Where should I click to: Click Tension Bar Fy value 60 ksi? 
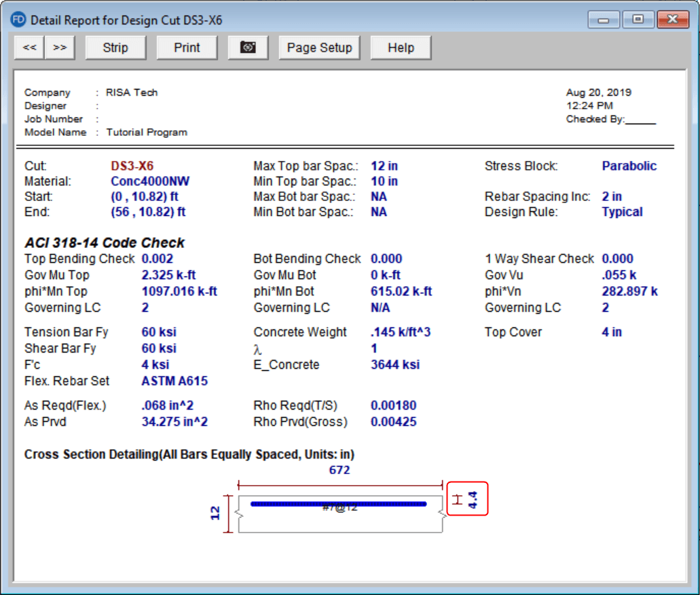tap(159, 332)
